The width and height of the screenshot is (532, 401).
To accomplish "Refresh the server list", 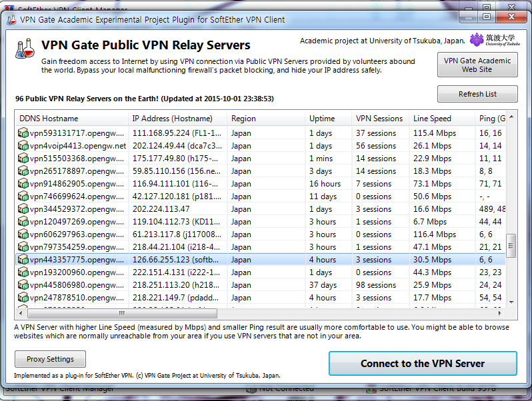I will point(477,94).
